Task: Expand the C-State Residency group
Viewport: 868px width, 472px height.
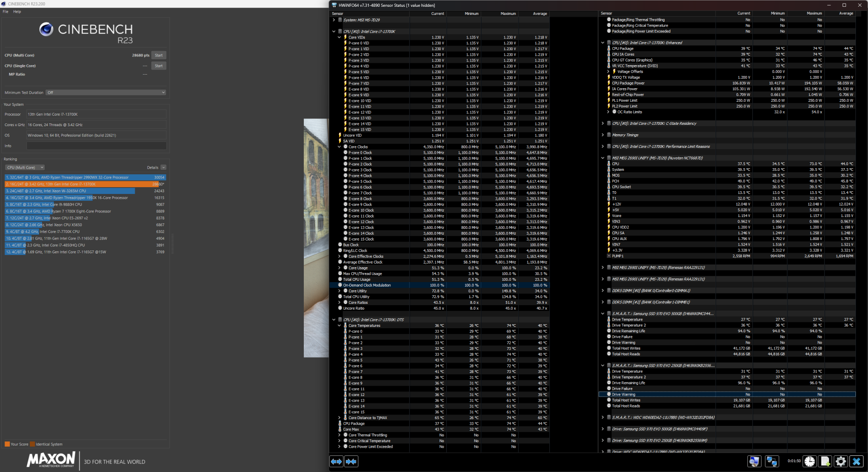Action: click(603, 123)
